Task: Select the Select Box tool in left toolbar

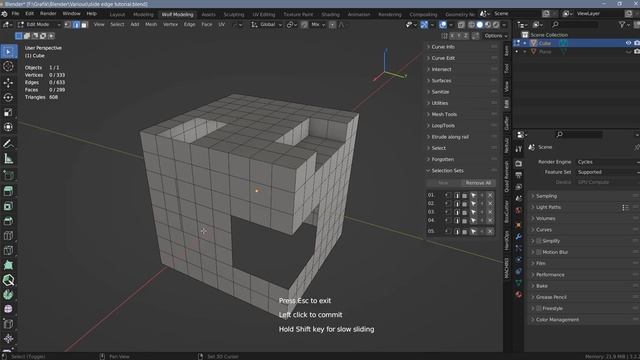Action: point(8,51)
